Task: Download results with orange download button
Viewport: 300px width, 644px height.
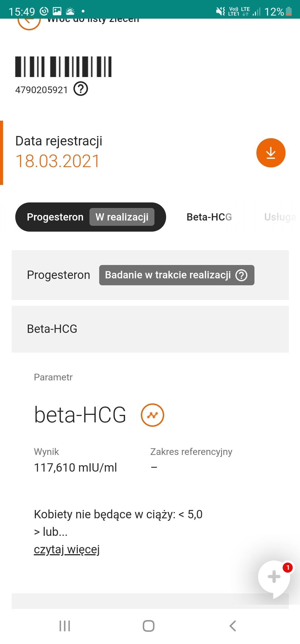Action: tap(271, 153)
